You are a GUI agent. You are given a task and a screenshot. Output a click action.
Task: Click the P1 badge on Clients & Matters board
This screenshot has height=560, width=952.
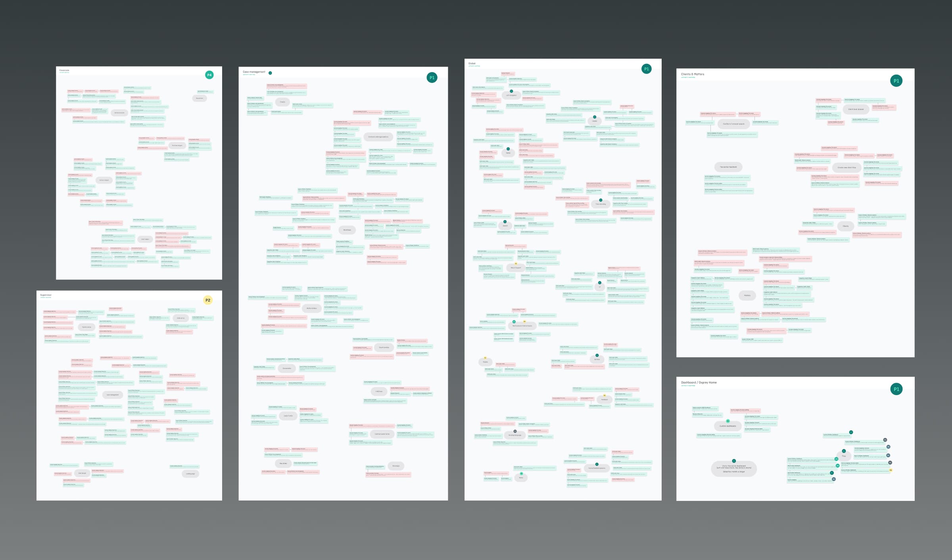pos(896,81)
